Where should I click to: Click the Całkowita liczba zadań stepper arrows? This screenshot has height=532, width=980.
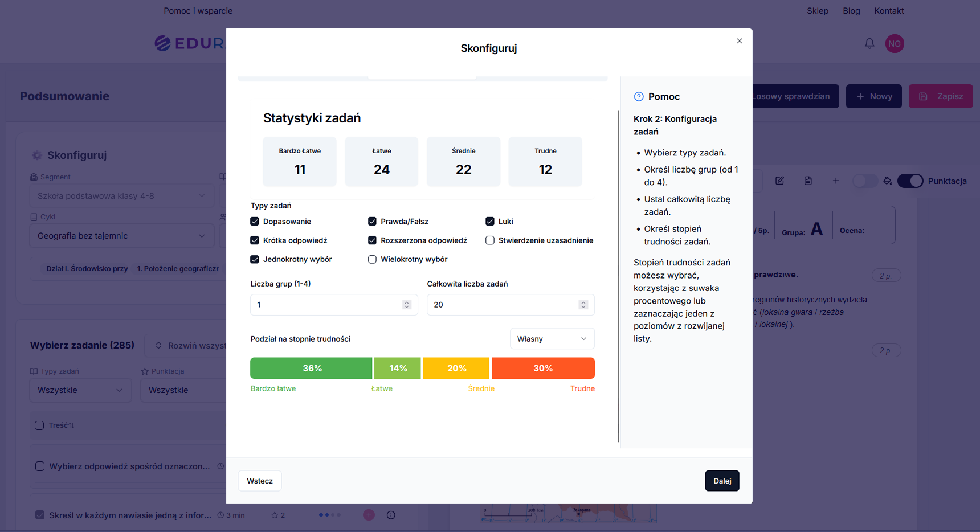[x=583, y=305]
